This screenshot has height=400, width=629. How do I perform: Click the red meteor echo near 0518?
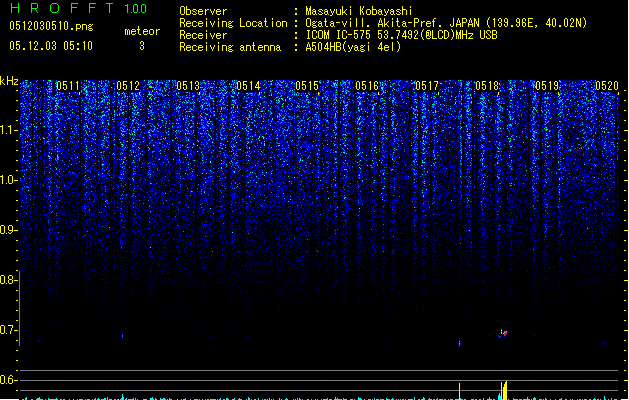point(503,333)
